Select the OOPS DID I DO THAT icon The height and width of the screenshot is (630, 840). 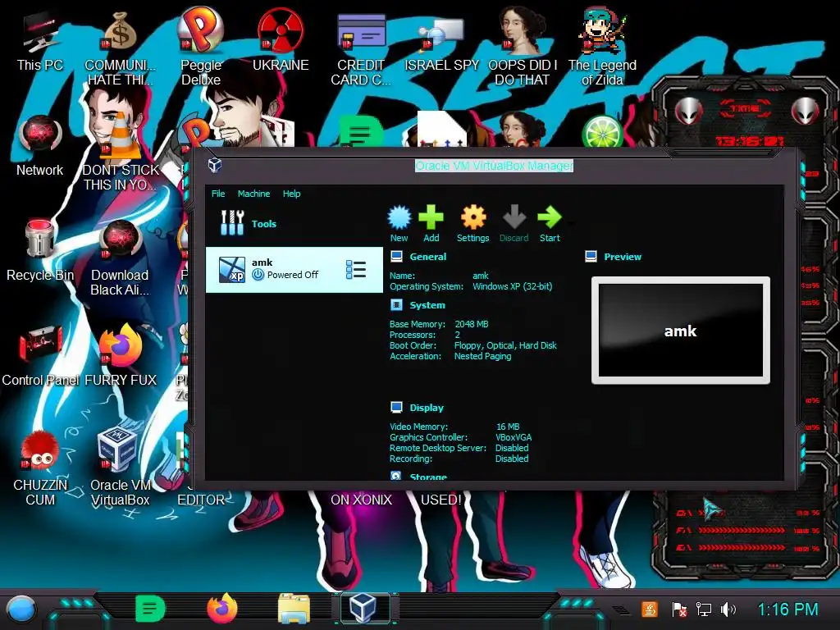[523, 47]
